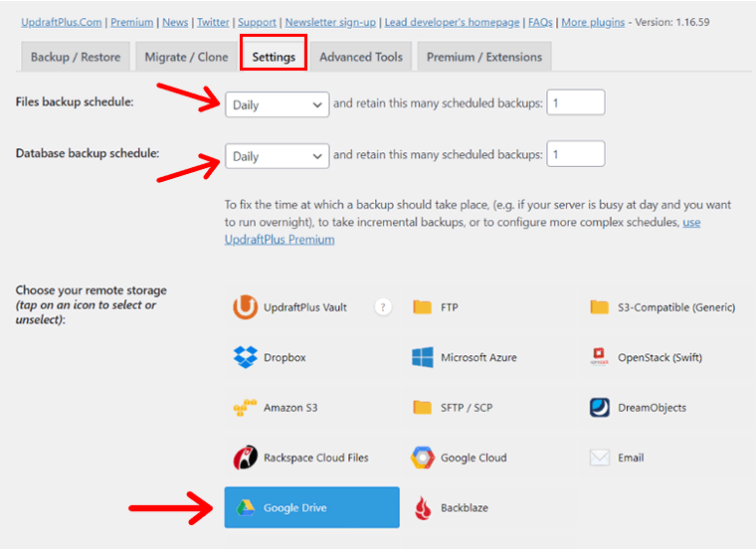Unselect the Google Drive triangle icon
The image size is (756, 549).
(245, 507)
